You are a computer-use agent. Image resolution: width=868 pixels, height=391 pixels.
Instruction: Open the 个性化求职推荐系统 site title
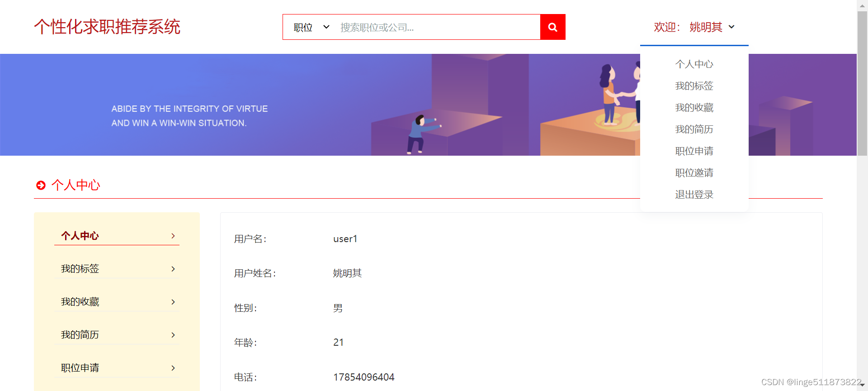[x=107, y=27]
